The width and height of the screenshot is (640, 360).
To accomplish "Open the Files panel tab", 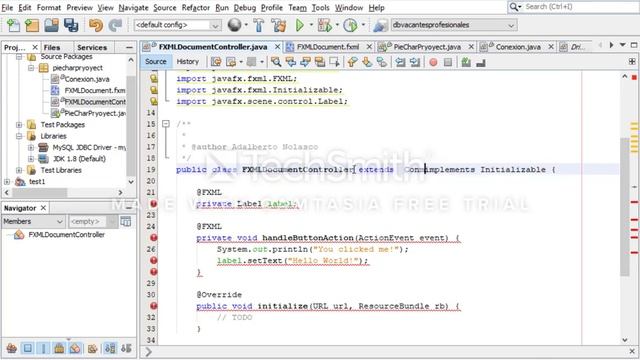I will pyautogui.click(x=52, y=47).
